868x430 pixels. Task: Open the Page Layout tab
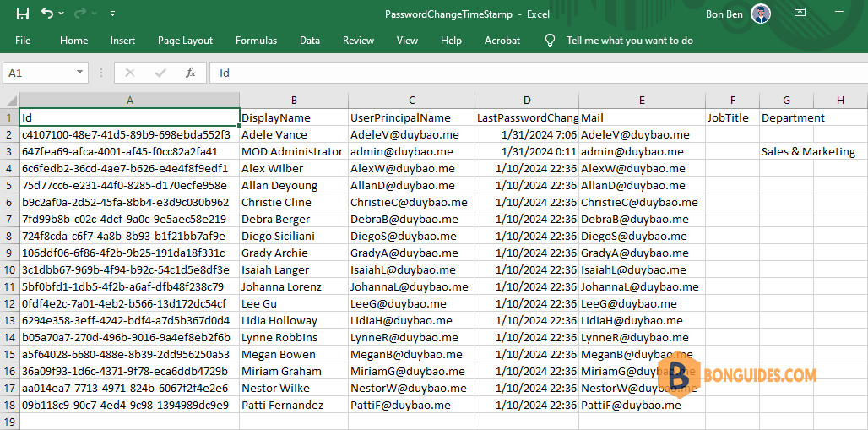185,41
